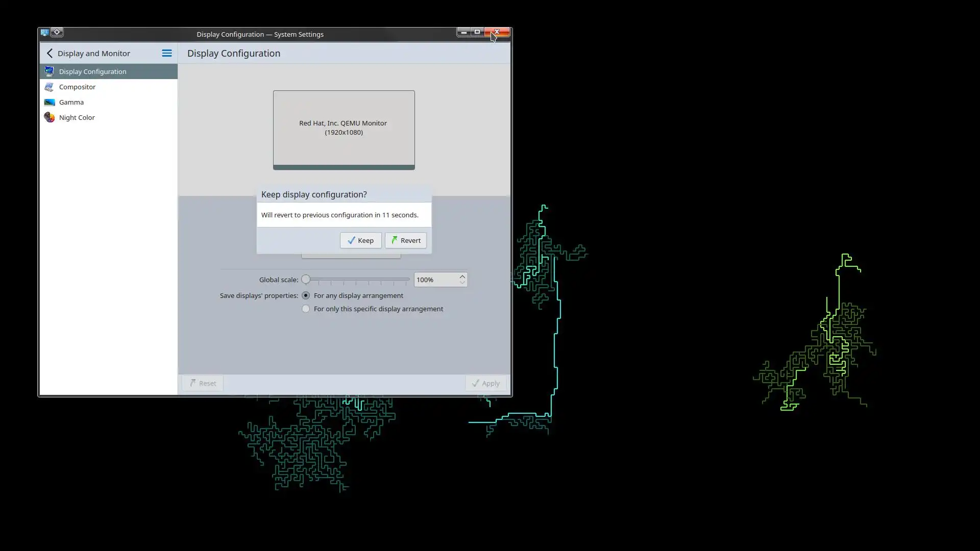
Task: Select For any display arrangement
Action: pos(306,295)
